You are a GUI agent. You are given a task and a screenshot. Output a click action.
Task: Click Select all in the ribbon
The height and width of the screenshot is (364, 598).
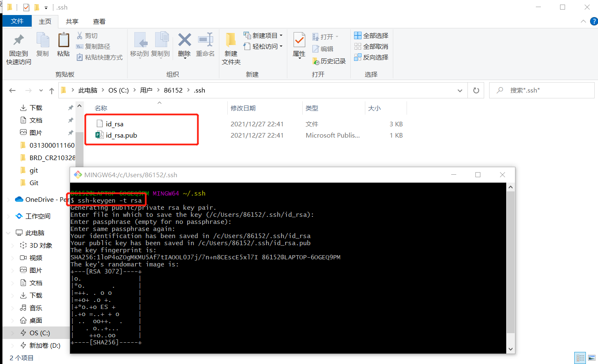(371, 35)
